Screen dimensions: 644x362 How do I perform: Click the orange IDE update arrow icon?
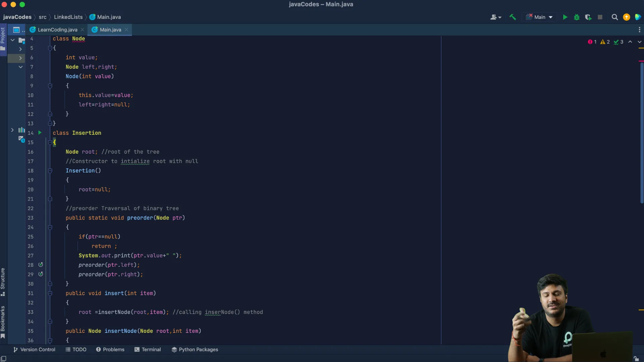pyautogui.click(x=626, y=17)
